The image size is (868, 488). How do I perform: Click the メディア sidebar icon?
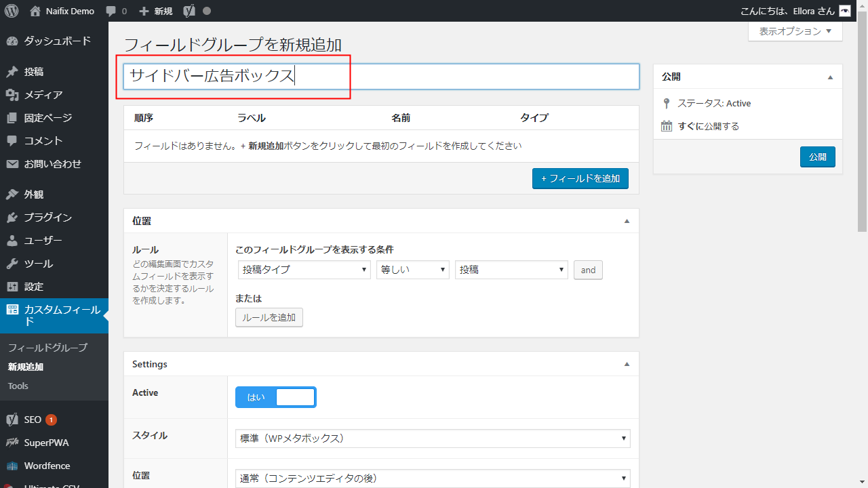(12, 95)
